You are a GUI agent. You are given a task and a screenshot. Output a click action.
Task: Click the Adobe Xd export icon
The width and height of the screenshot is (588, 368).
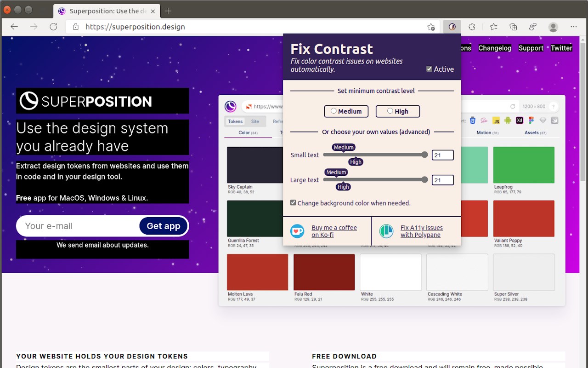(520, 120)
